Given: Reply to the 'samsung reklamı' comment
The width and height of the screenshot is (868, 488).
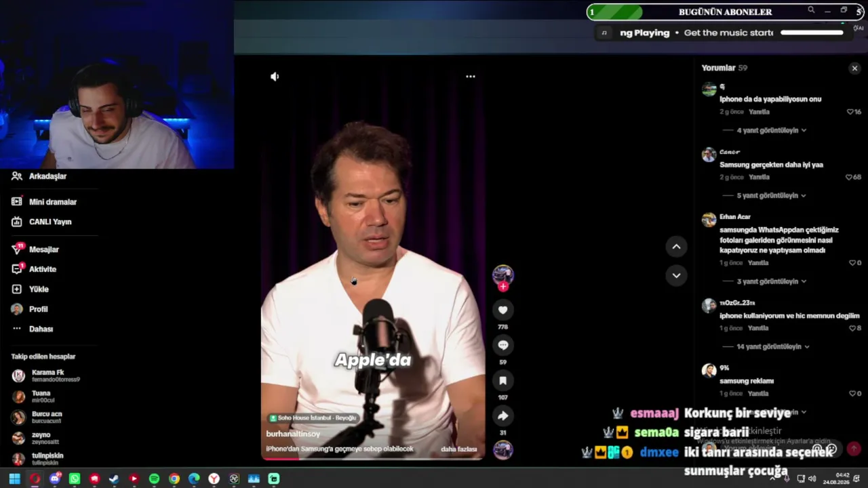Looking at the screenshot, I should pos(758,393).
